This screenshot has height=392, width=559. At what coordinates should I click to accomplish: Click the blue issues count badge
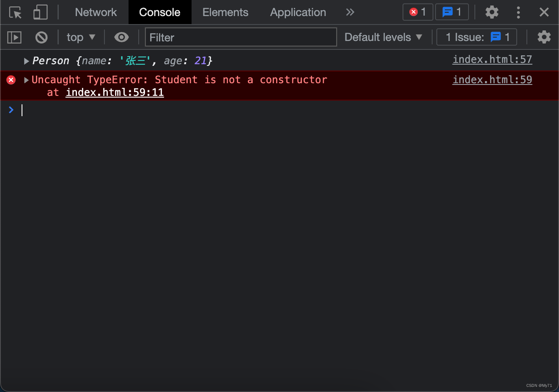click(452, 12)
